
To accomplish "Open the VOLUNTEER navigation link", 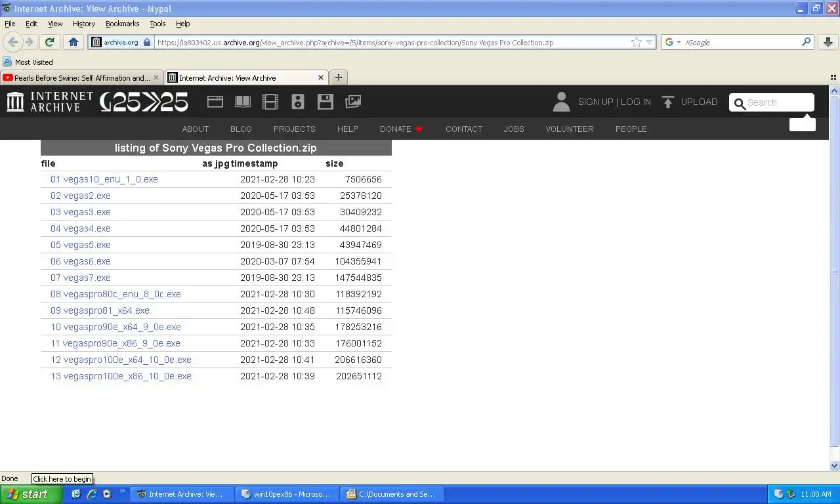I will 570,129.
